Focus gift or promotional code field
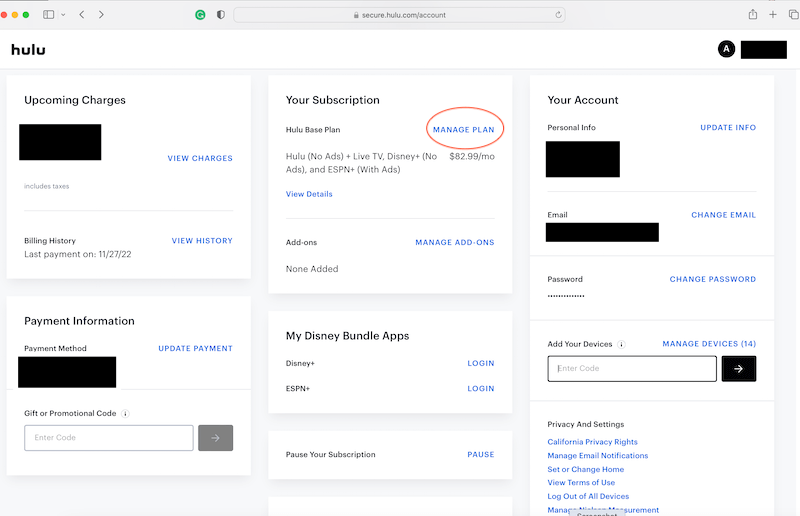800x516 pixels. coord(109,438)
